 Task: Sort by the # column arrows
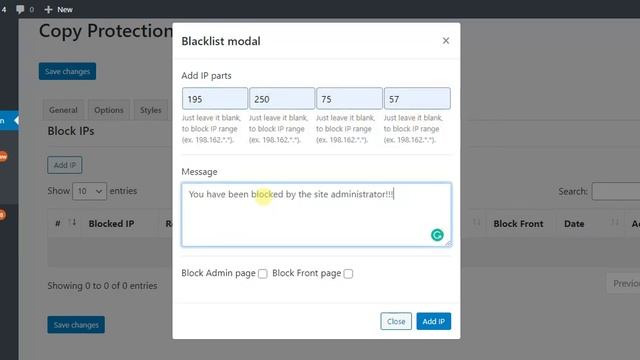pyautogui.click(x=73, y=223)
